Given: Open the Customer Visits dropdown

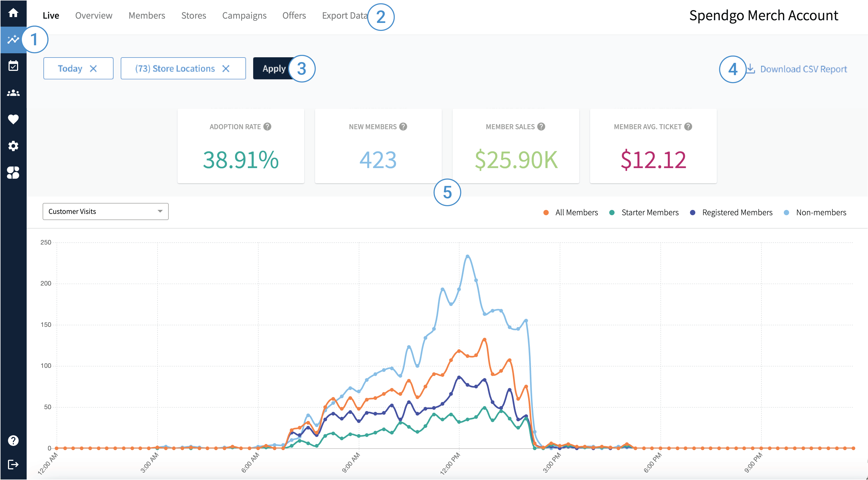Looking at the screenshot, I should coord(106,211).
